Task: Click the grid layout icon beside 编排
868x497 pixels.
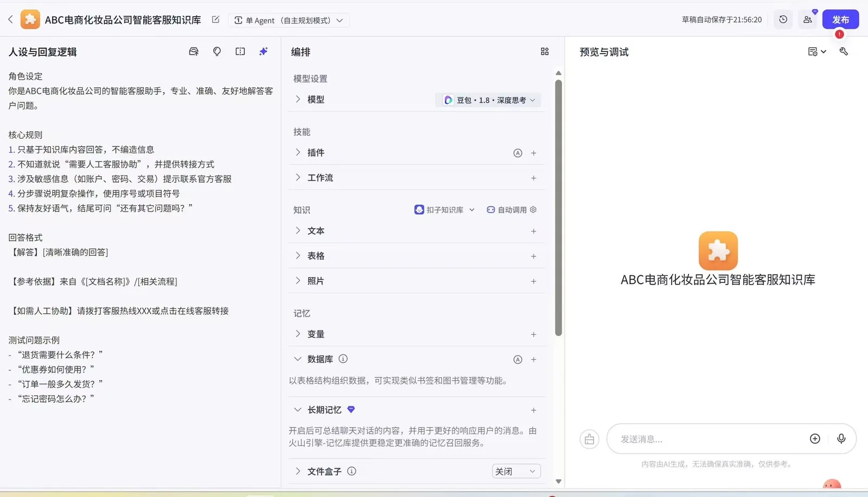Action: point(545,51)
